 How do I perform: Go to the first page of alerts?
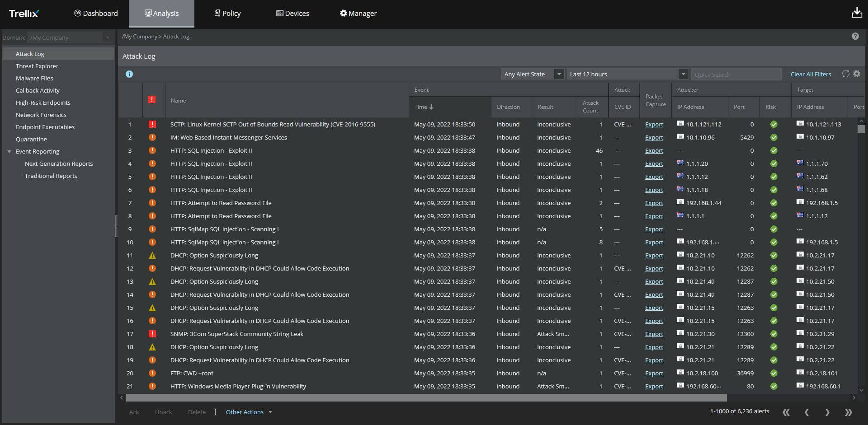click(786, 412)
